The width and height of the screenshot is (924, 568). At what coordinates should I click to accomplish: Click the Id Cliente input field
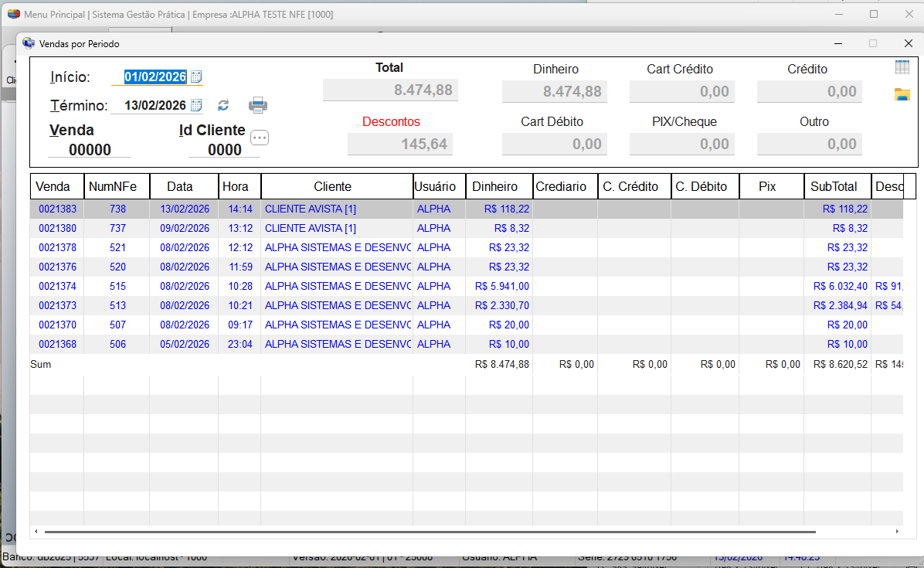[224, 150]
